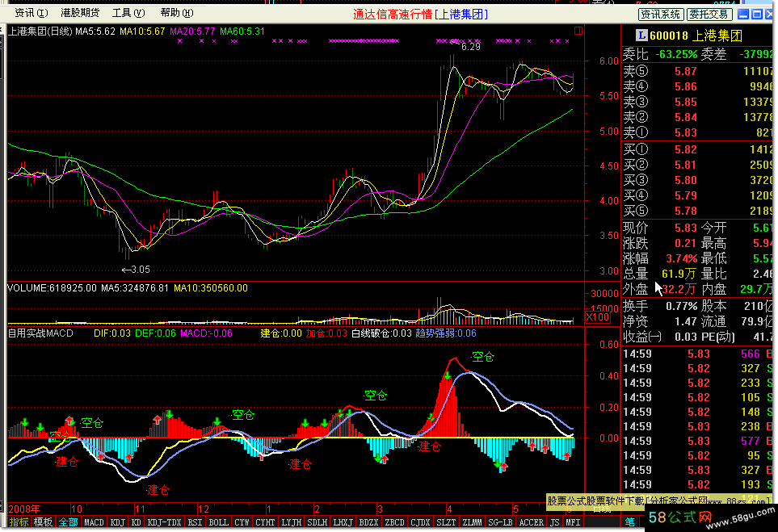Screen dimensions: 778x532
Task: Click the DIF:0.03 indicator value
Action: pyautogui.click(x=112, y=333)
